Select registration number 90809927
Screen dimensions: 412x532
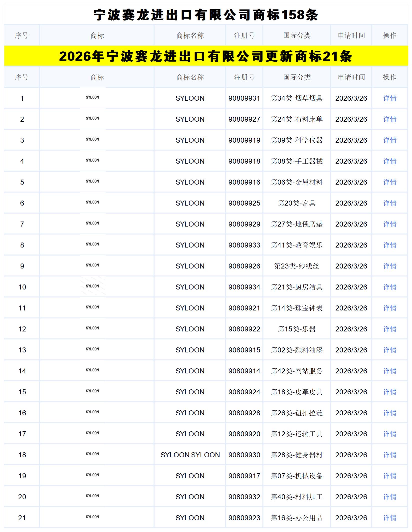tap(244, 119)
